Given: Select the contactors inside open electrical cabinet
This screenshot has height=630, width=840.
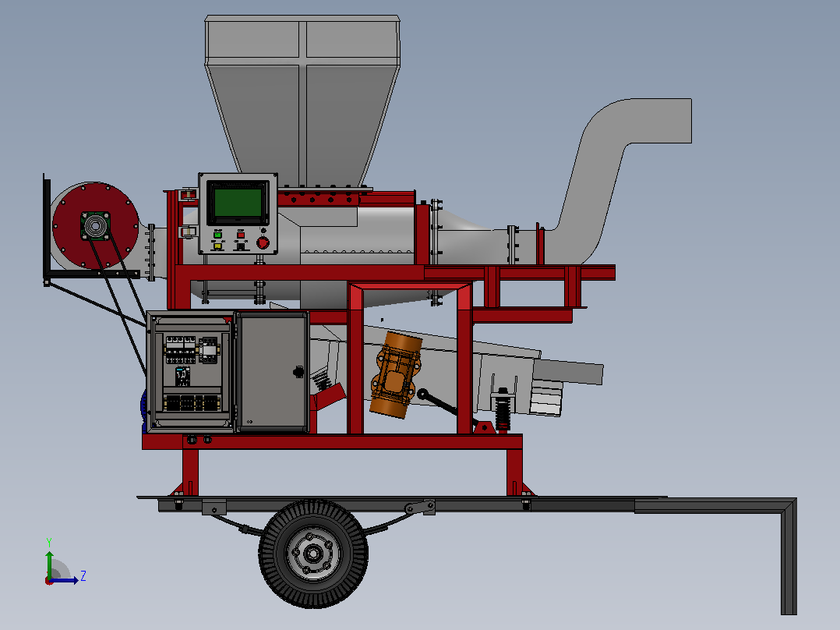Looking at the screenshot, I should coord(191,349).
